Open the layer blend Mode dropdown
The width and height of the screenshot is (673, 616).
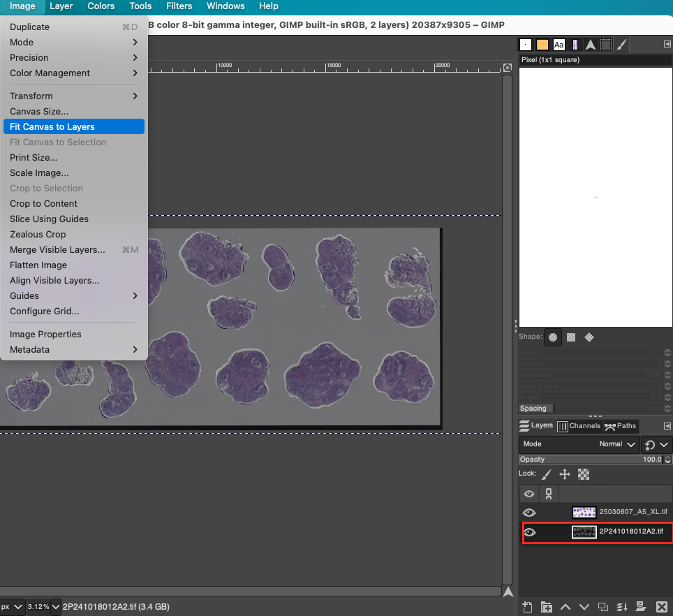click(614, 444)
